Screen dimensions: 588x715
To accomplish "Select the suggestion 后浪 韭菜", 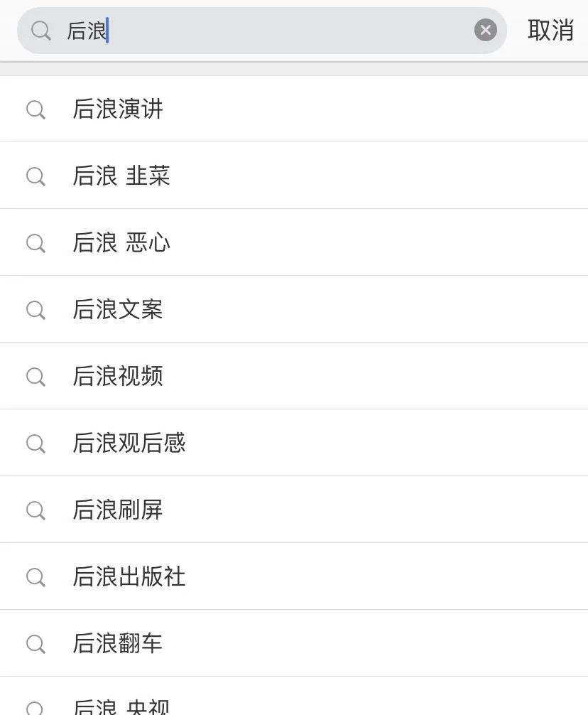I will 294,176.
